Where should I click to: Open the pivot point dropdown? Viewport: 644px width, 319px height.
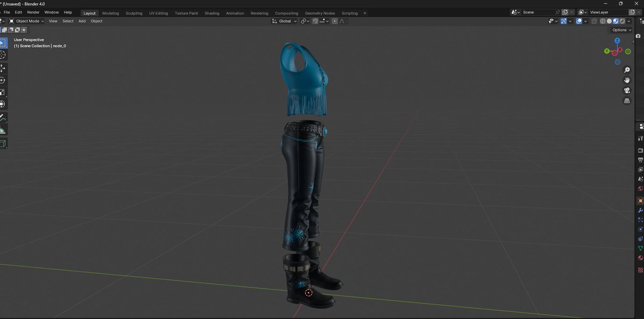(304, 21)
